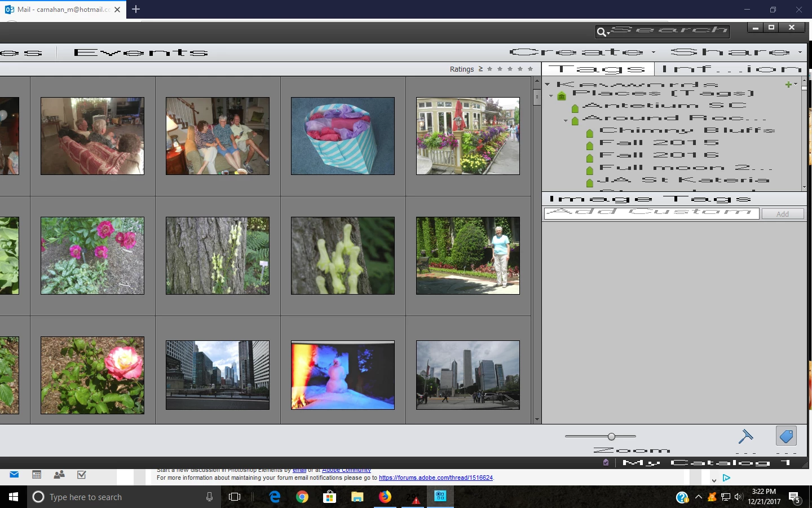Open a new browser tab
This screenshot has height=508, width=812.
coord(136,9)
